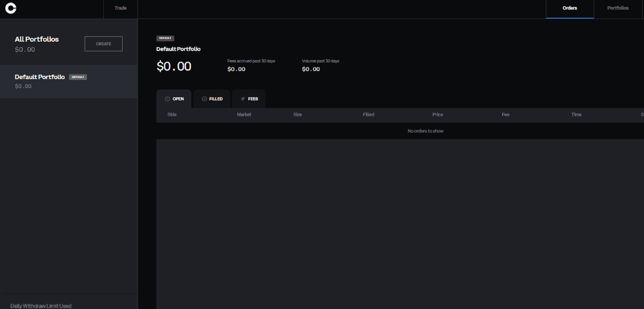Click the DEFAULT badge next to Default Portfolio
Image resolution: width=644 pixels, height=309 pixels.
pos(78,77)
